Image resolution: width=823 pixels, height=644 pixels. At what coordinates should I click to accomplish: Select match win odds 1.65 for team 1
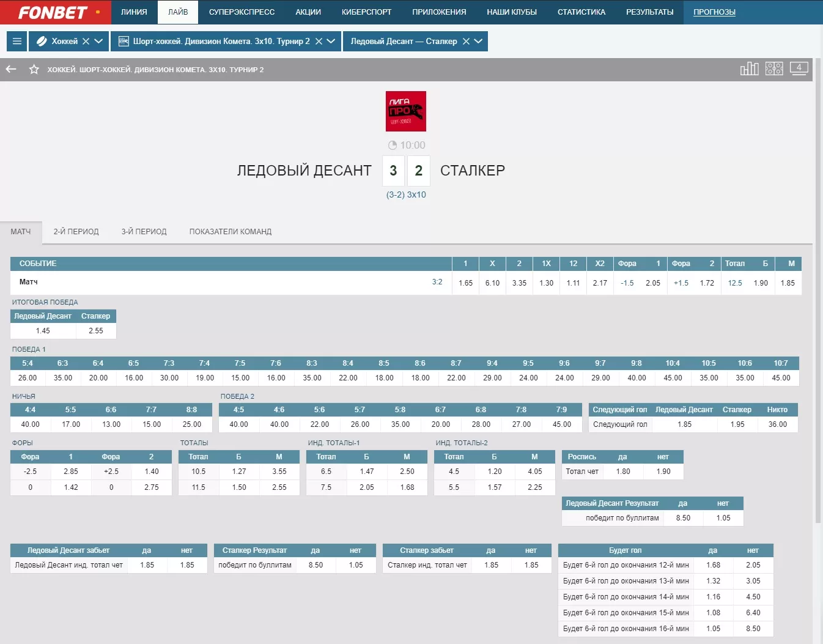click(x=465, y=283)
